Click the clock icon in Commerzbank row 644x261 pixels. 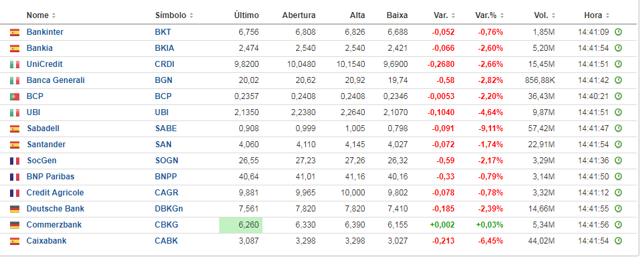pyautogui.click(x=618, y=225)
